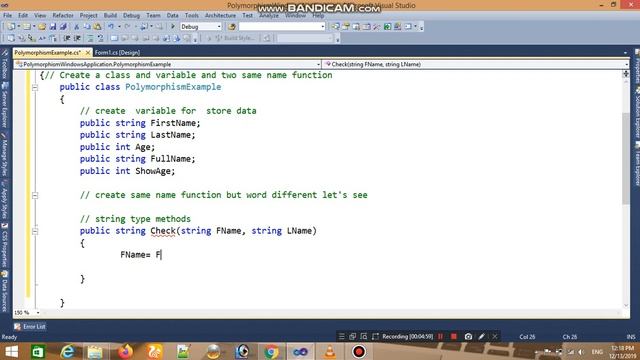Pause the Bandicam recording
Screen dimensions: 640x360
click(x=440, y=336)
